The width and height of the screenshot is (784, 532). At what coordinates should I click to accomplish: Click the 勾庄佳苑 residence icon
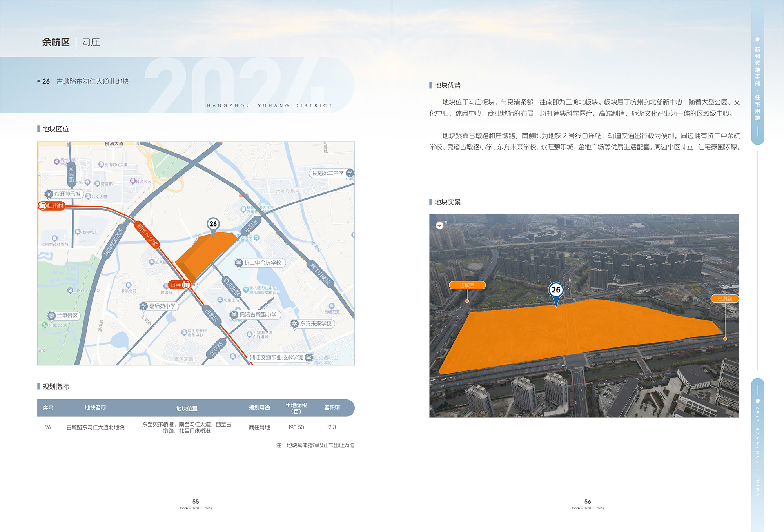pos(220,300)
